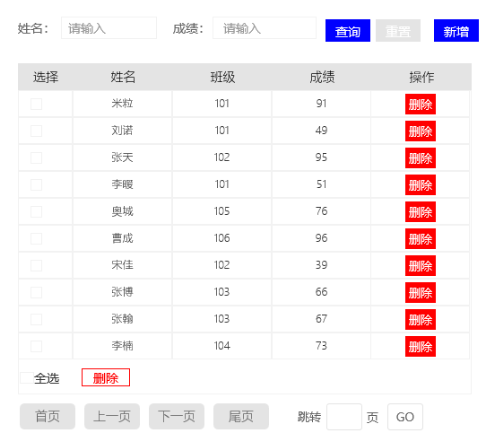Screen dimensions: 486x433
Task: Delete the 宋佳 row with its 删除 button
Action: [420, 266]
